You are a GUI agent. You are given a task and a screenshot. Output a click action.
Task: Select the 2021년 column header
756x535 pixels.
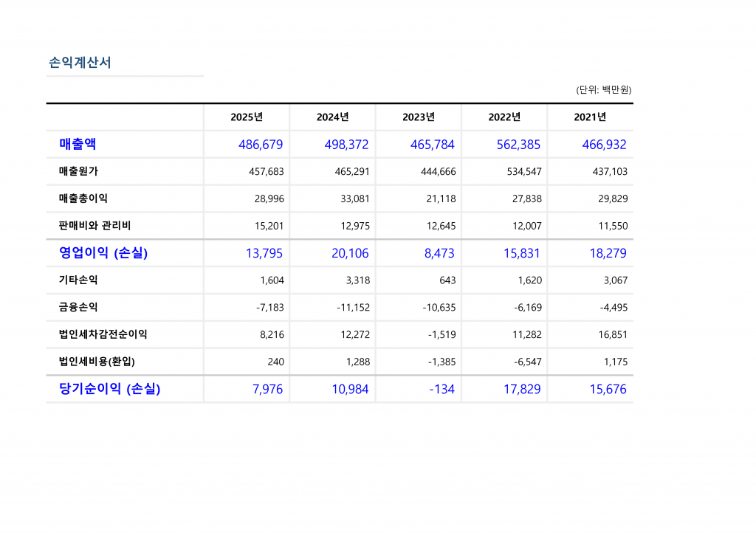pos(590,117)
